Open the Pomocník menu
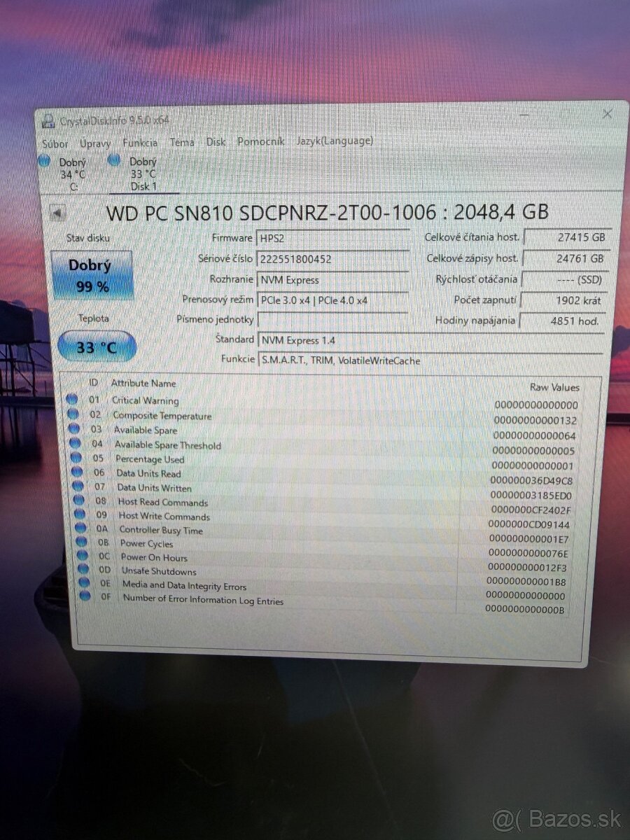Image resolution: width=630 pixels, height=840 pixels. pyautogui.click(x=260, y=141)
